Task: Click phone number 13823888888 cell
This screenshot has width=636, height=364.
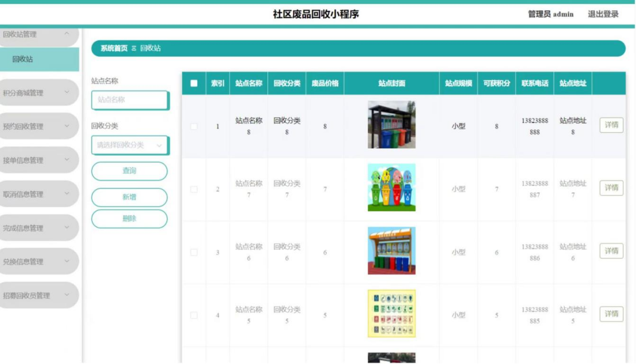Action: coord(534,126)
